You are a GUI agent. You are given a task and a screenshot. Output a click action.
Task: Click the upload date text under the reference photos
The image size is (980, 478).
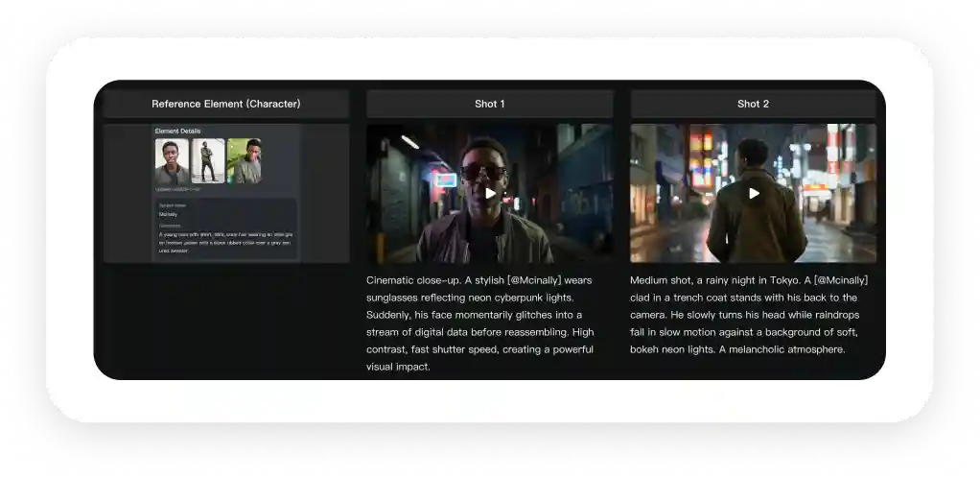[x=177, y=189]
